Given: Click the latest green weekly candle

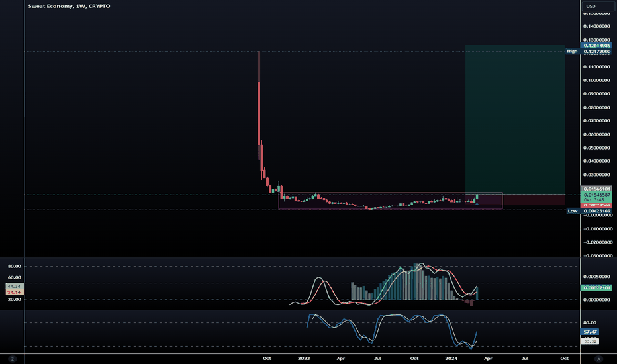Looking at the screenshot, I should 477,197.
